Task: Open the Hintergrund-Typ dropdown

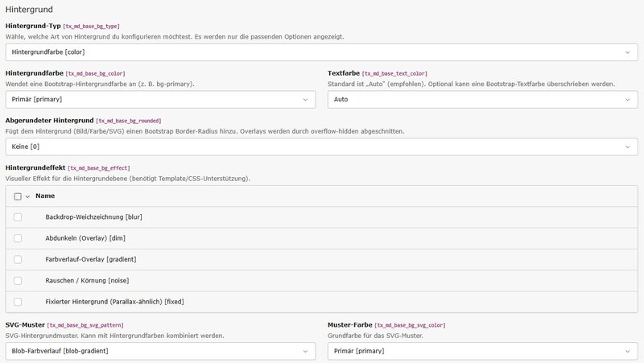Action: 321,52
